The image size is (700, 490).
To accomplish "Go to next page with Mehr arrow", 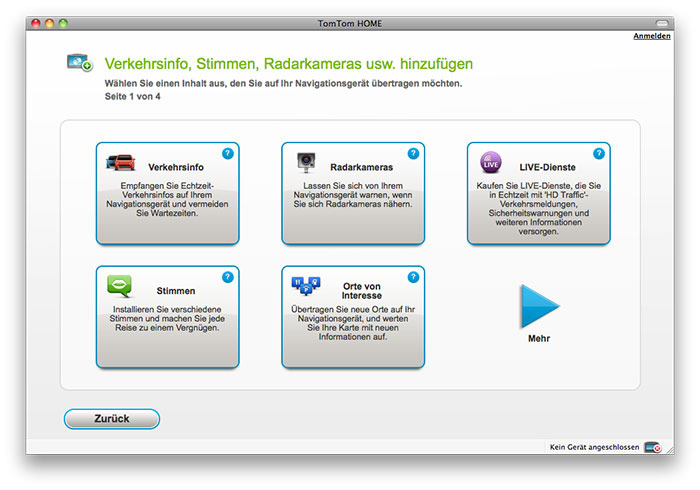I will pyautogui.click(x=539, y=307).
